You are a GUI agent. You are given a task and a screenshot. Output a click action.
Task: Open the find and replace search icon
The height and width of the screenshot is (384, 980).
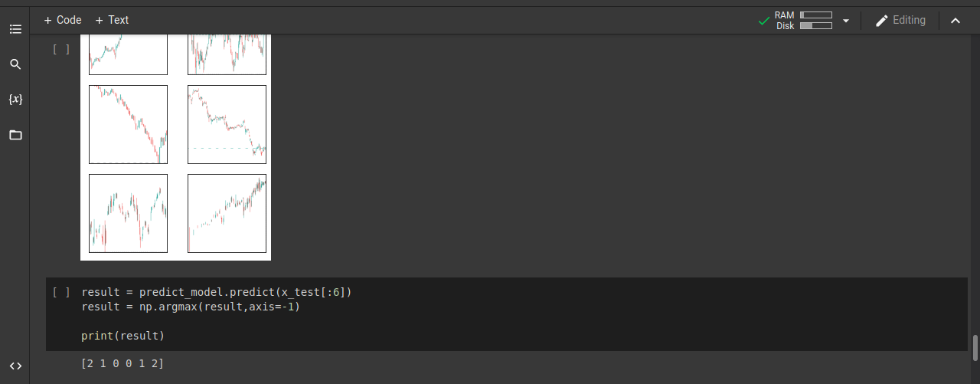click(15, 64)
